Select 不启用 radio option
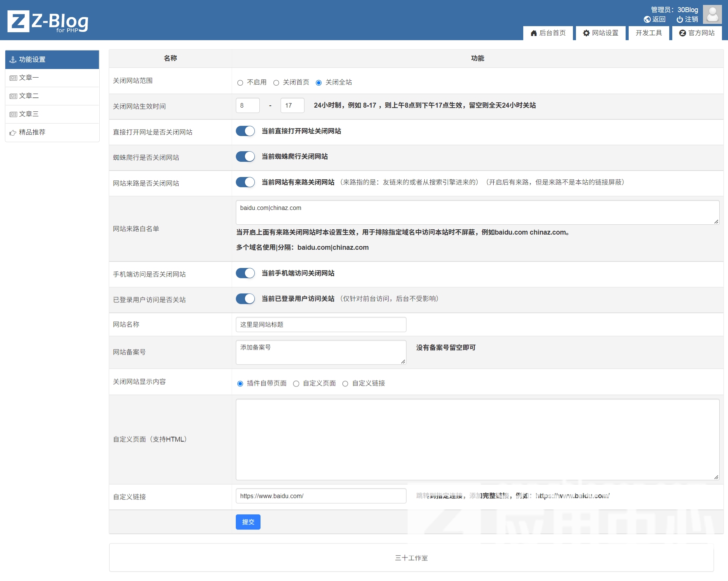 pos(240,83)
